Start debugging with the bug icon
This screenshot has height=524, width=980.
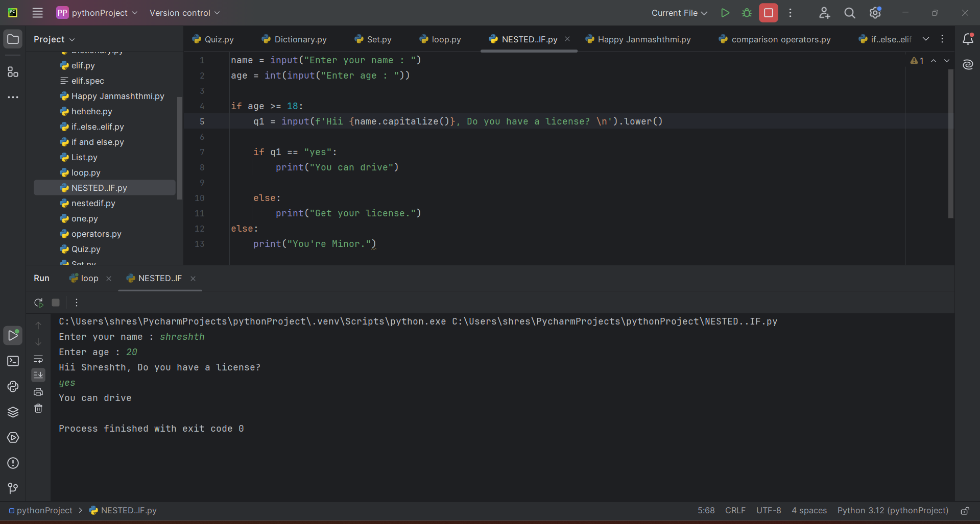[747, 13]
